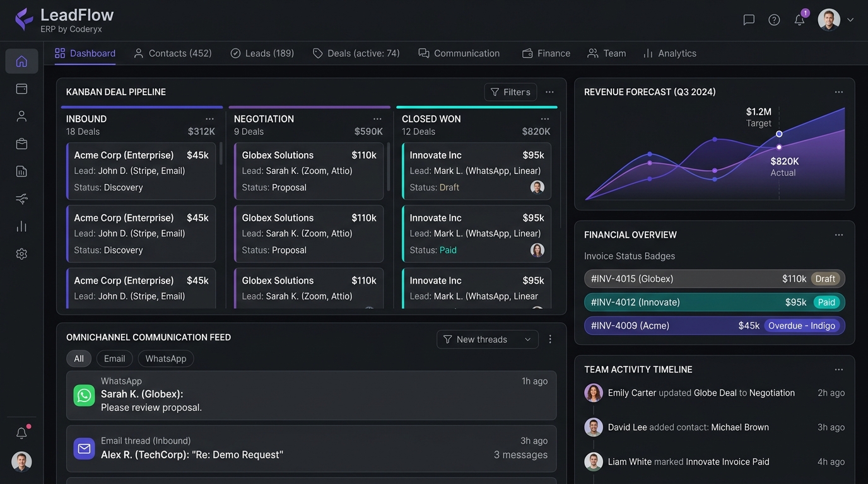The image size is (868, 484).
Task: Open Communication Feed vertical dots menu
Action: point(550,340)
